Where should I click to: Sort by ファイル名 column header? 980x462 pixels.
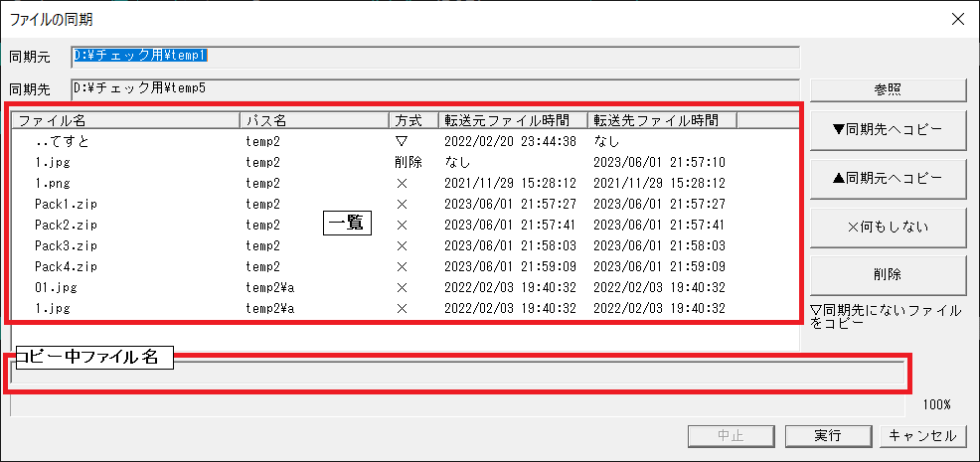[x=126, y=120]
